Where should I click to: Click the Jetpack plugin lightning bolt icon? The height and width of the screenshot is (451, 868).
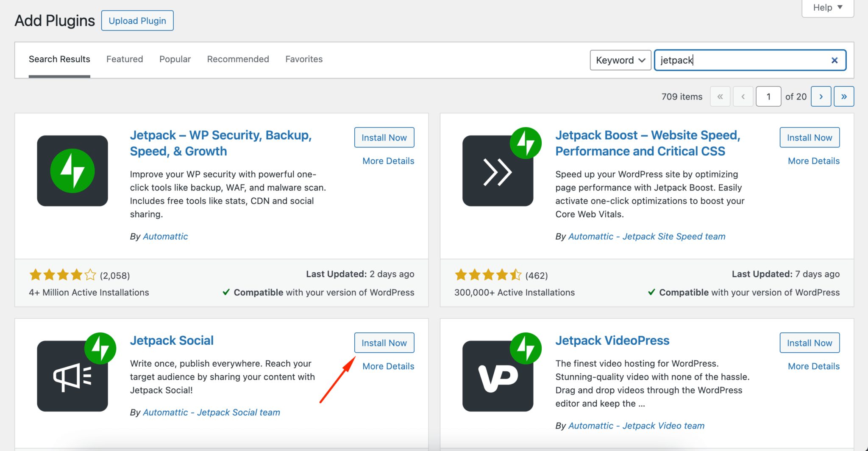pos(72,171)
